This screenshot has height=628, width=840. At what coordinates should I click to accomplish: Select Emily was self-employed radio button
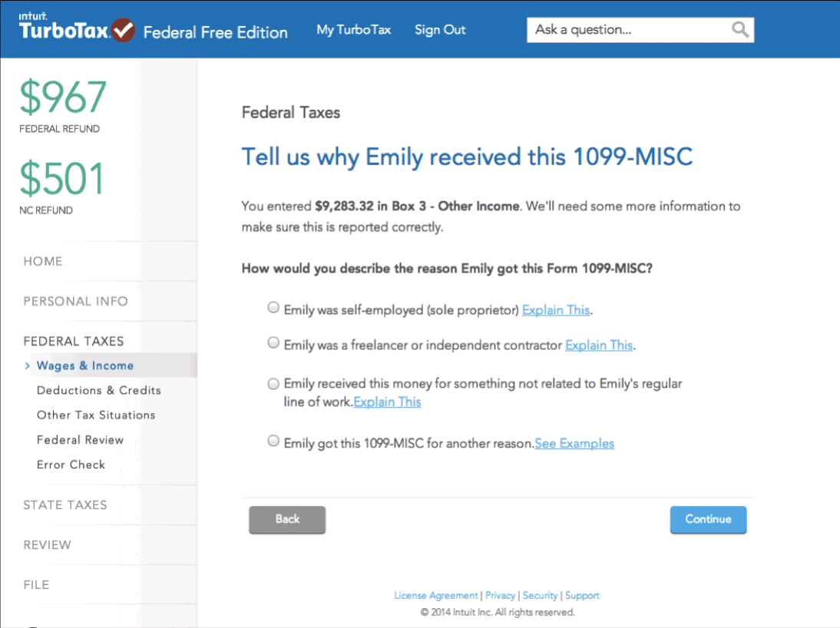click(273, 308)
